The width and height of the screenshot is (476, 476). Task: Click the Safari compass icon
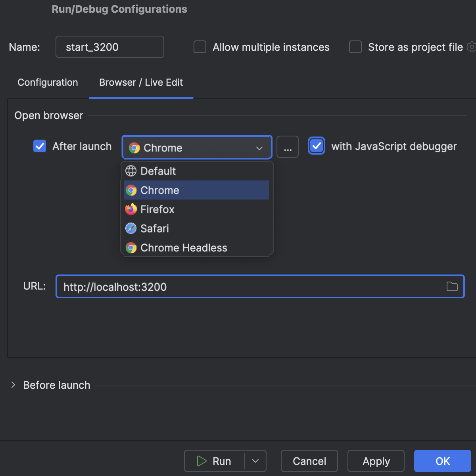click(x=131, y=228)
